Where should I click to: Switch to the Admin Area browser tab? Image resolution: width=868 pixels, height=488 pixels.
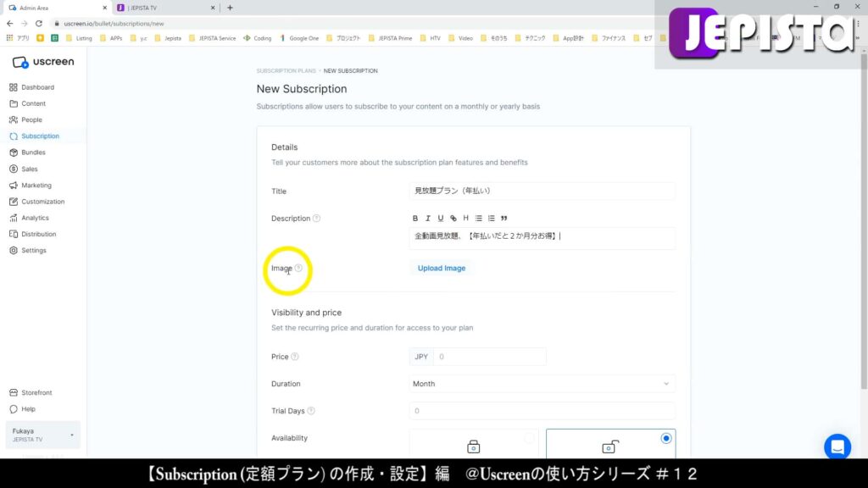(57, 8)
